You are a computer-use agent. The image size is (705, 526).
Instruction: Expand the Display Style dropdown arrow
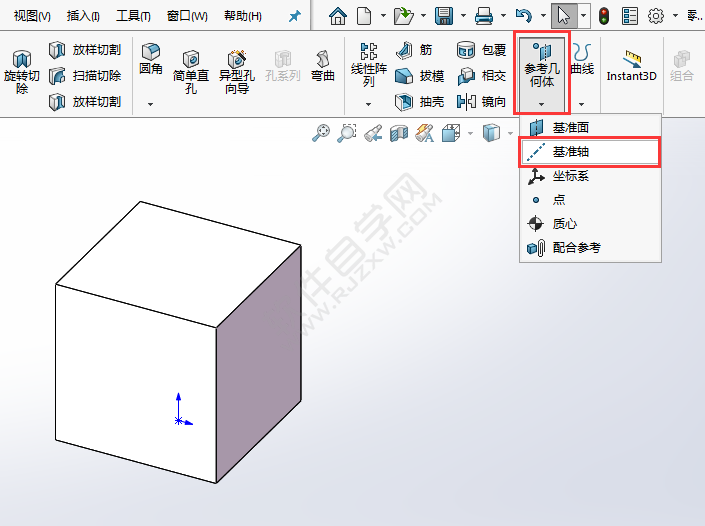click(510, 134)
